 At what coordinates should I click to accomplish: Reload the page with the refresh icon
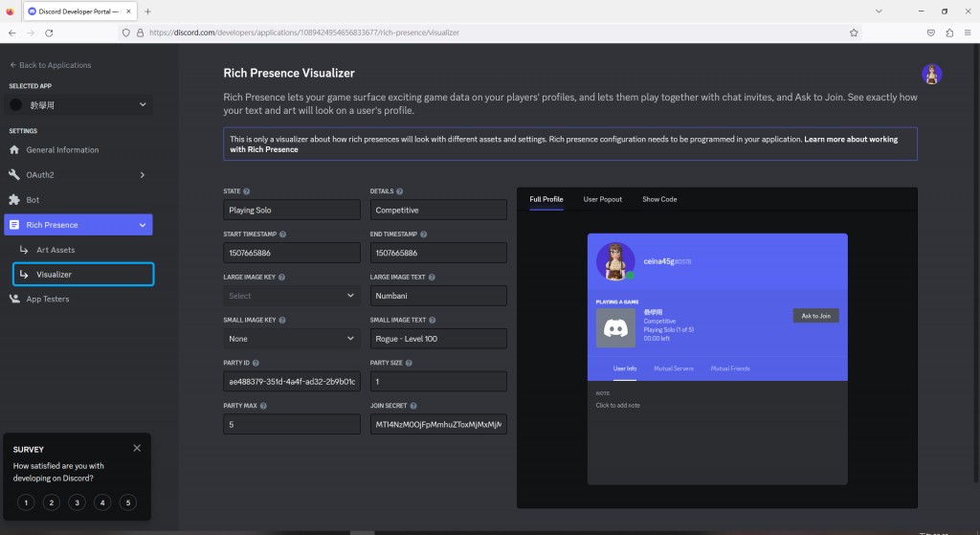click(49, 33)
